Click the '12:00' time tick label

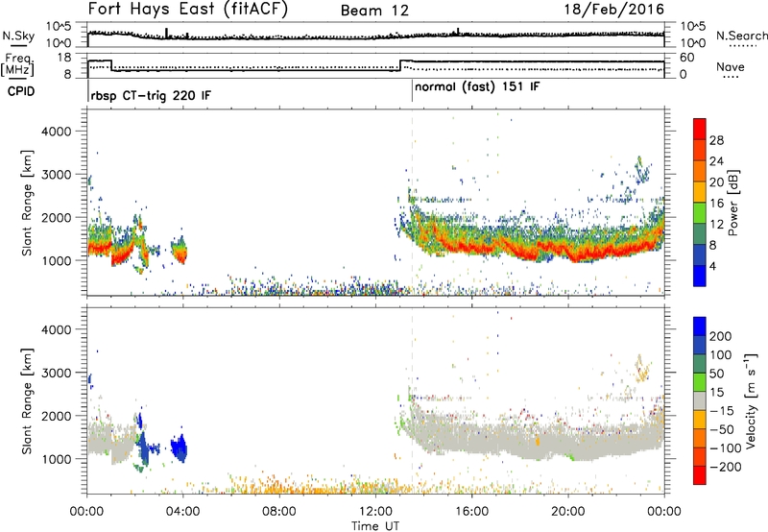coord(375,512)
